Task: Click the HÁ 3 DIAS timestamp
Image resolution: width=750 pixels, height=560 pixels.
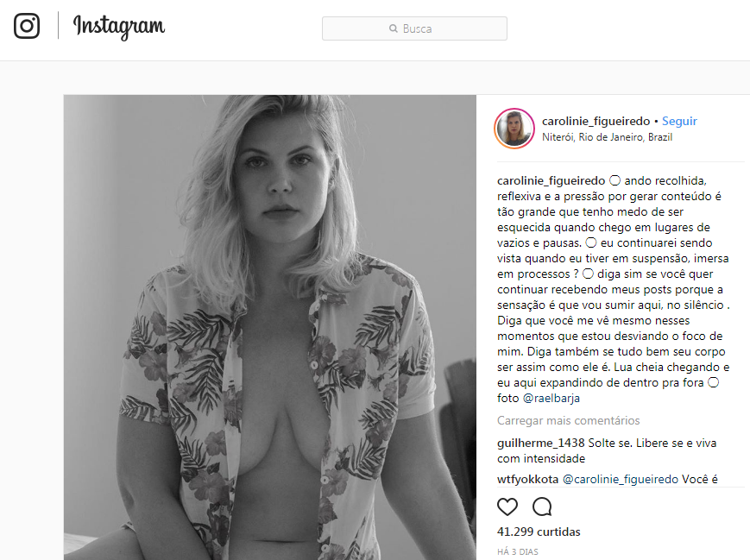Action: click(x=518, y=552)
